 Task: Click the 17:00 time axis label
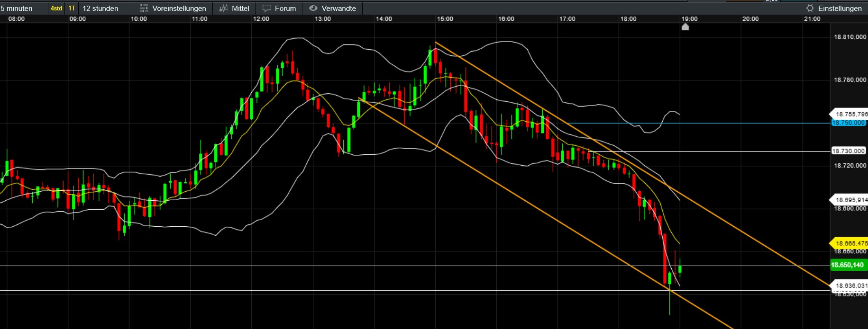pos(567,19)
